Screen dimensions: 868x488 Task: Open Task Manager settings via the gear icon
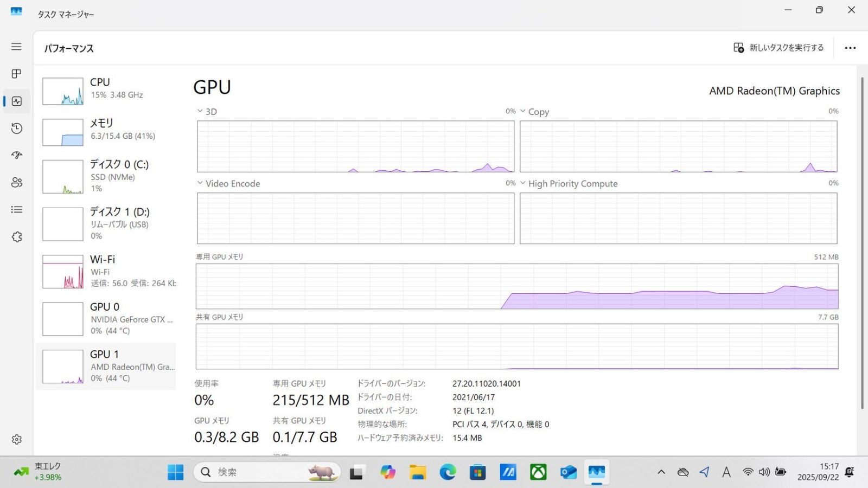coord(16,439)
